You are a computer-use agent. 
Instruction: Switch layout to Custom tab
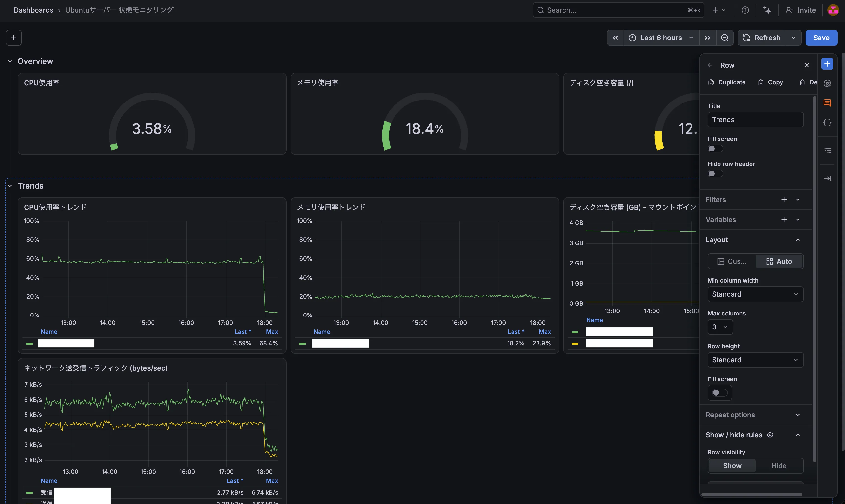pos(732,261)
